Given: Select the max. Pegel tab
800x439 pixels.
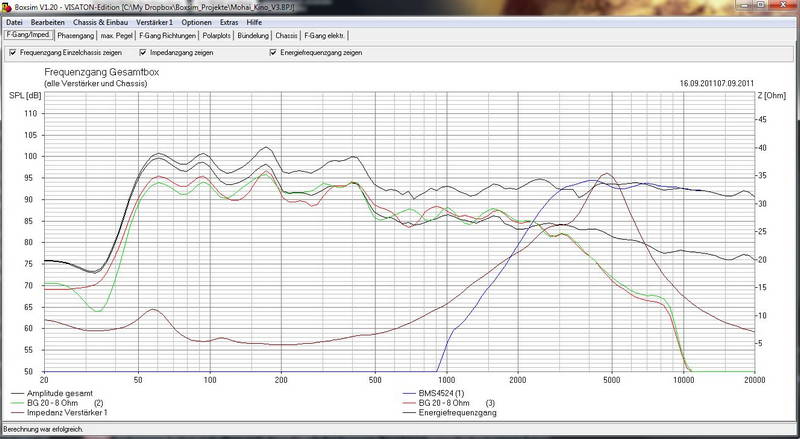Looking at the screenshot, I should [x=116, y=34].
